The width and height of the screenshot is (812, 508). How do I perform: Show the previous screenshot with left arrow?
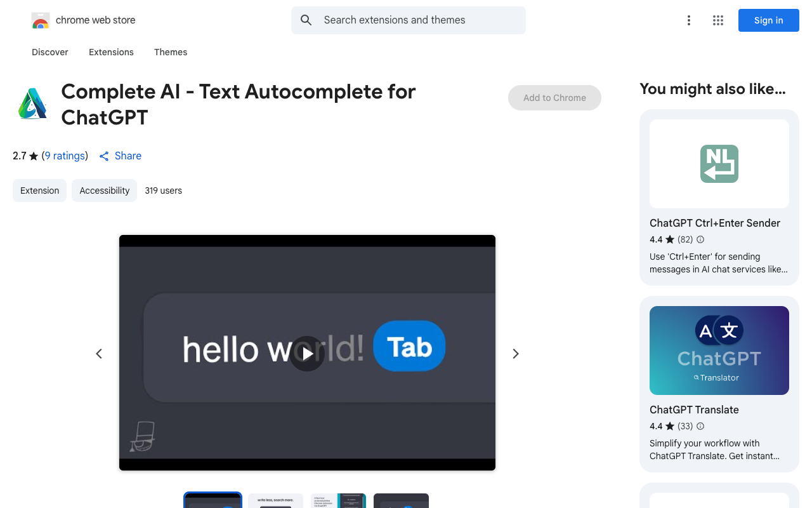coord(99,354)
